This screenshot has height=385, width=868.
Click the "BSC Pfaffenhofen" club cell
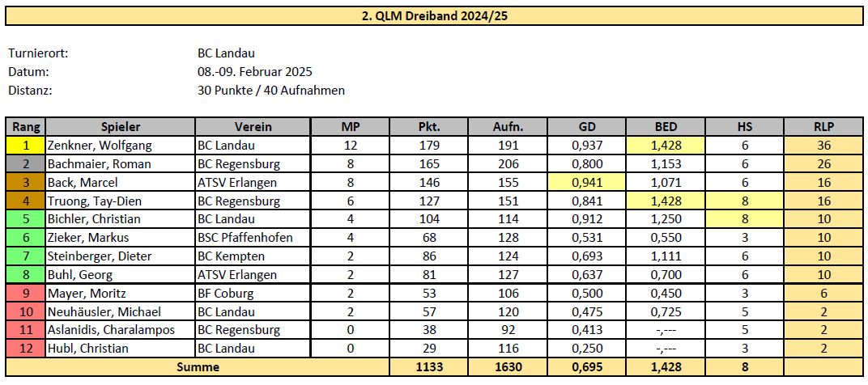(x=245, y=238)
